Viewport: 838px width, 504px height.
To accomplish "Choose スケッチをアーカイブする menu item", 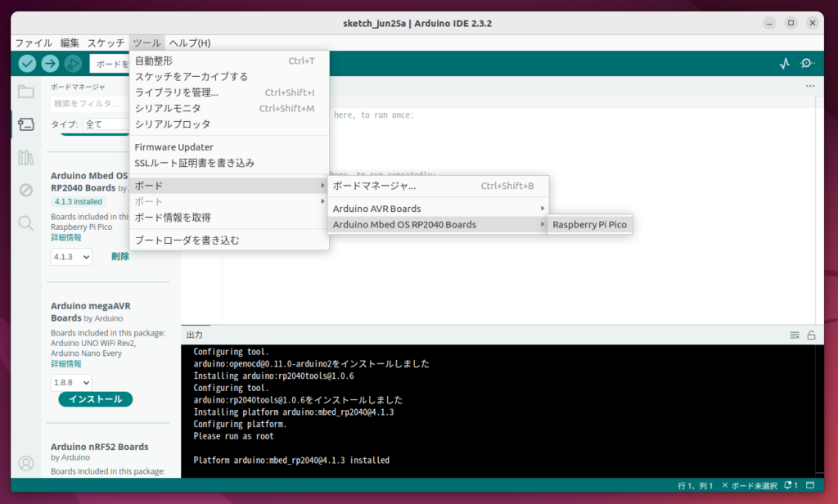I will (229, 76).
